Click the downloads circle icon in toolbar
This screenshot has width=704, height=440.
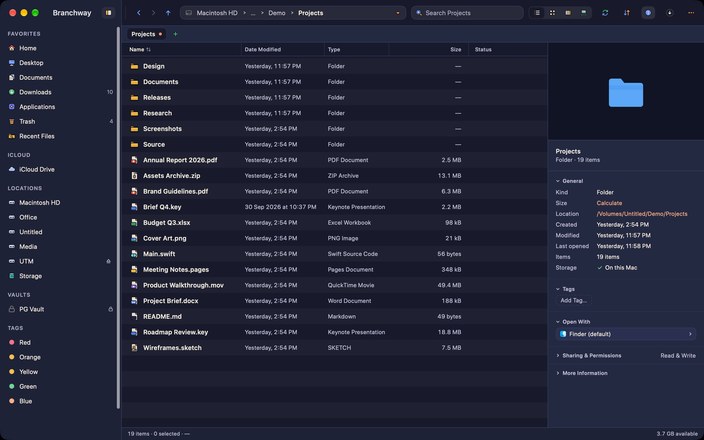point(669,13)
